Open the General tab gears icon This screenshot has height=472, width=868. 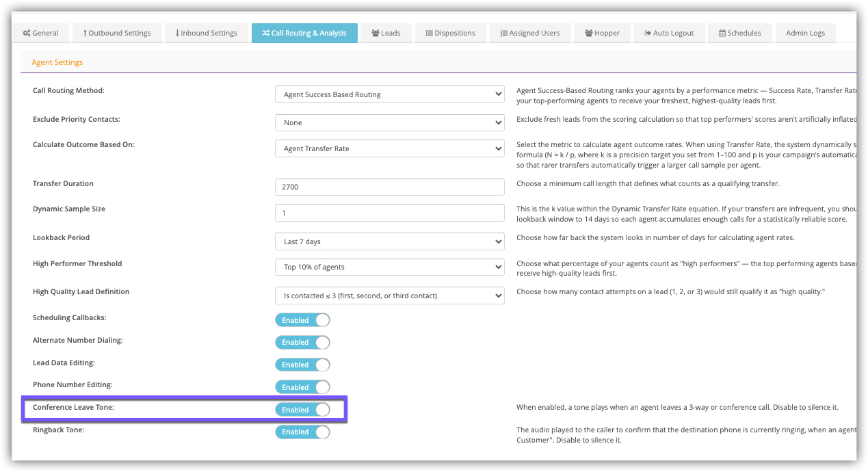(27, 33)
